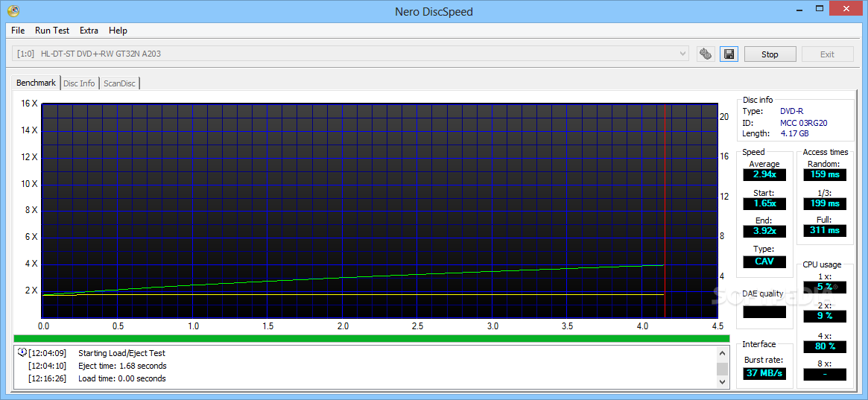This screenshot has height=400, width=868.
Task: Click the clock icon in the log
Action: (22, 352)
